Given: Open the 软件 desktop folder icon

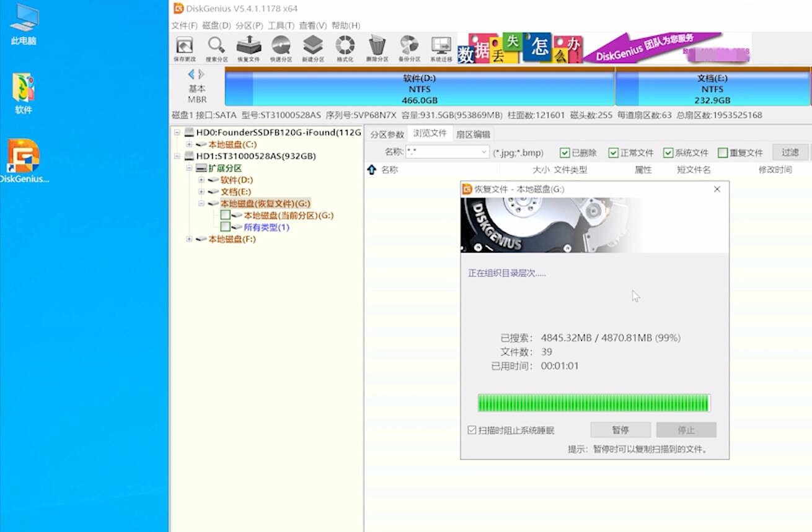Looking at the screenshot, I should pos(24,94).
